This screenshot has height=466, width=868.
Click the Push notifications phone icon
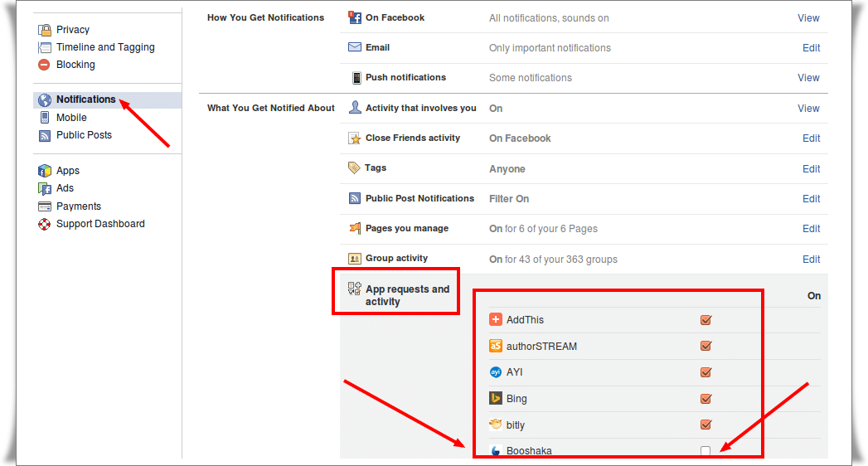tap(356, 77)
